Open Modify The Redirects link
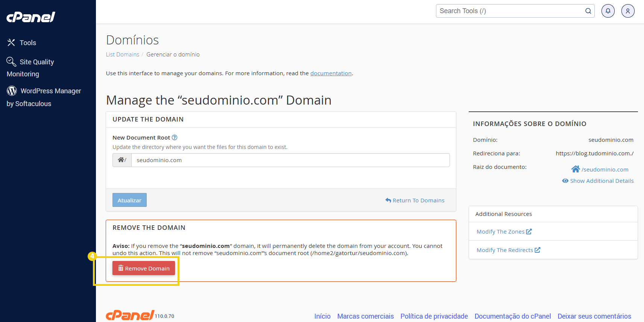Viewport: 644px width, 322px height. pyautogui.click(x=505, y=250)
